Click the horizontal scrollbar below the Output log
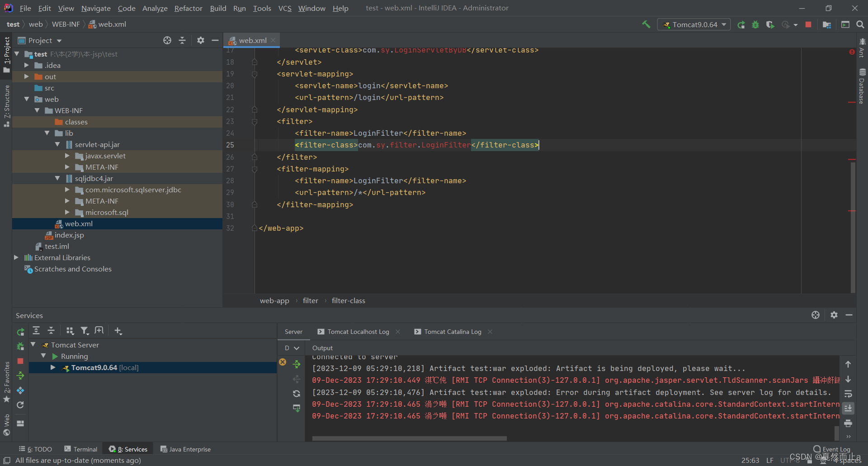 tap(409, 438)
